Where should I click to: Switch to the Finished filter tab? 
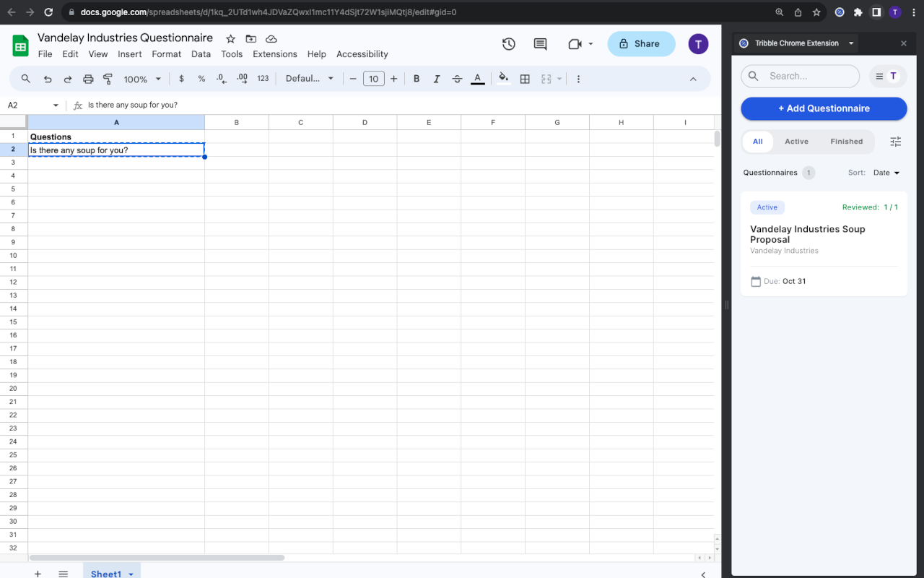pyautogui.click(x=846, y=142)
